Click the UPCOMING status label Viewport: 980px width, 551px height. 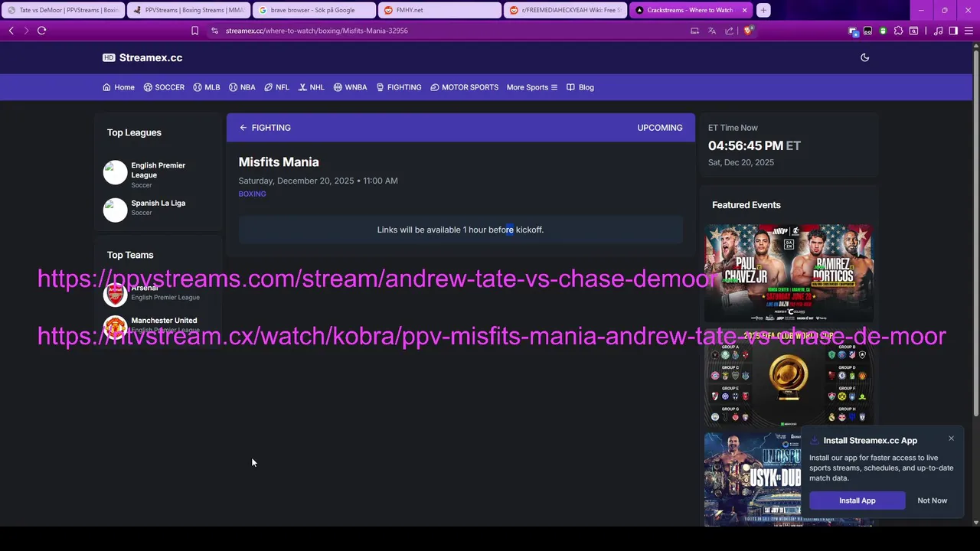tap(660, 128)
